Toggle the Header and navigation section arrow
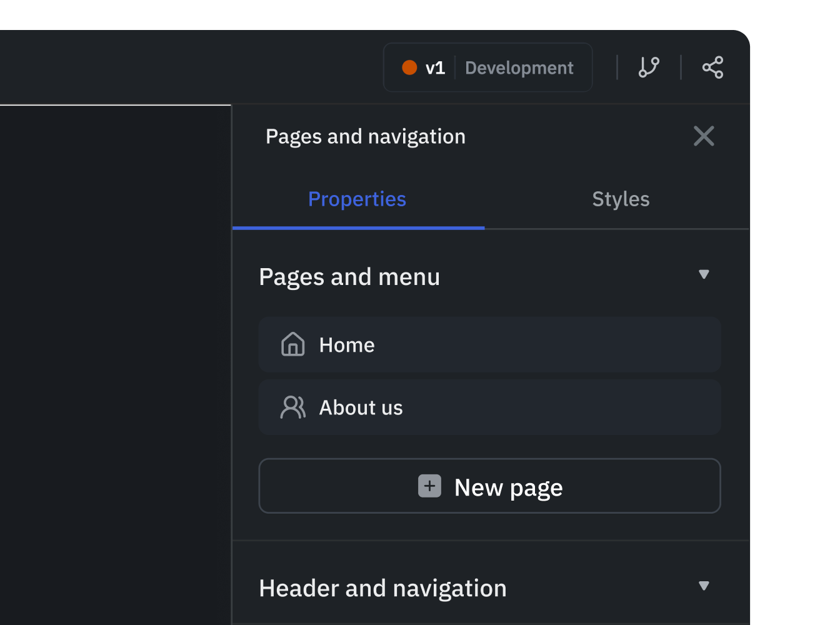The image size is (840, 625). pyautogui.click(x=704, y=586)
